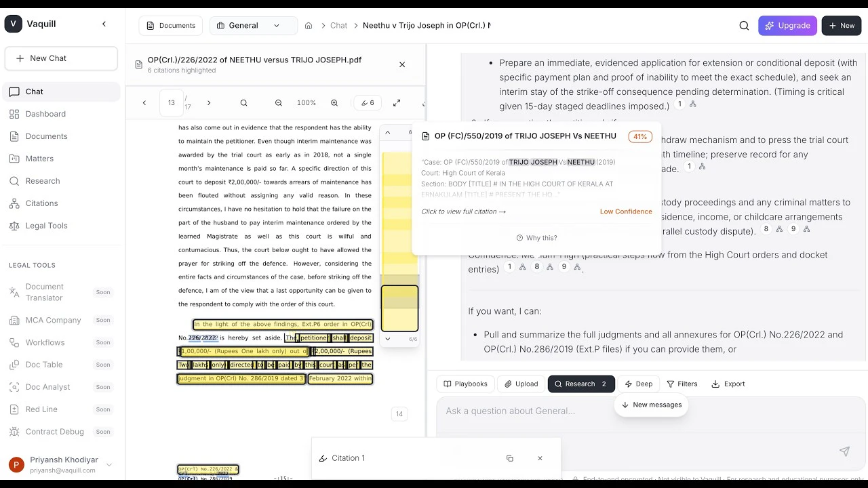Click the Doc Analyst tool
The height and width of the screenshot is (488, 868).
click(61, 387)
